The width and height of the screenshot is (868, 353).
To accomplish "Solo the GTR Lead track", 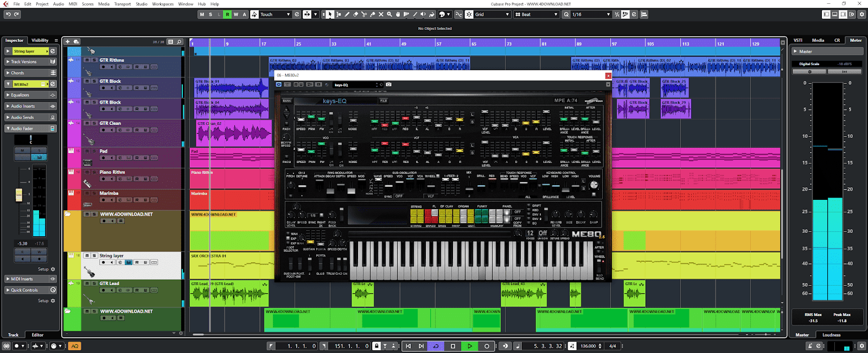I will click(x=94, y=283).
